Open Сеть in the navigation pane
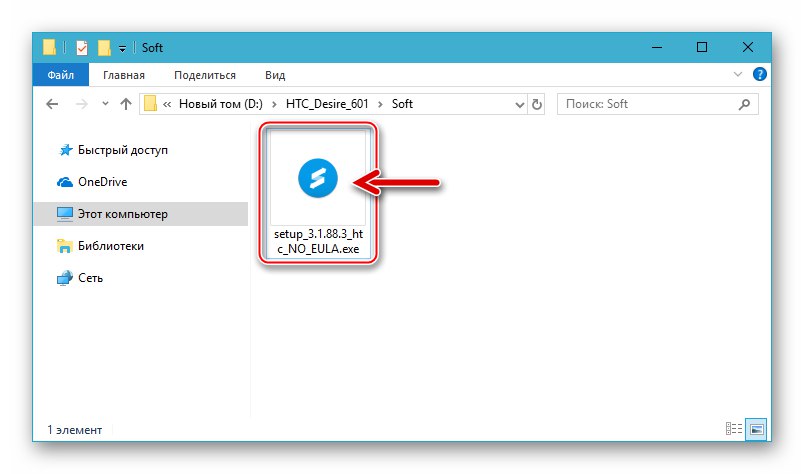Viewport: 804px width, 474px height. tap(80, 278)
